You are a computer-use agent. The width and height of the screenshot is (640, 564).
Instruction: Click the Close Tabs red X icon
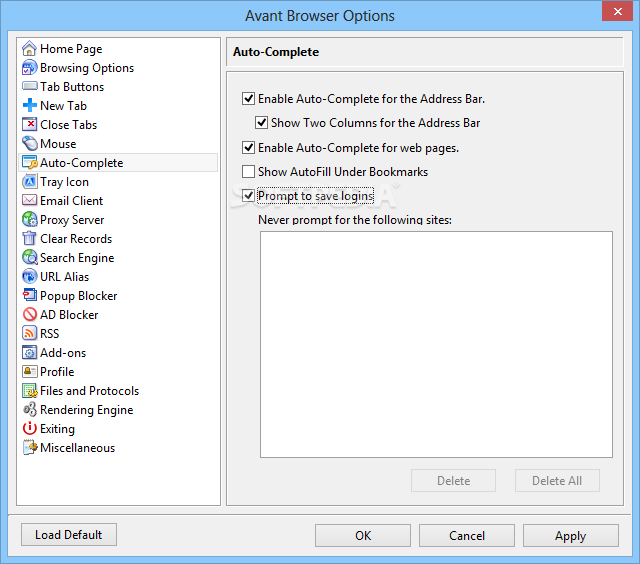pyautogui.click(x=29, y=124)
